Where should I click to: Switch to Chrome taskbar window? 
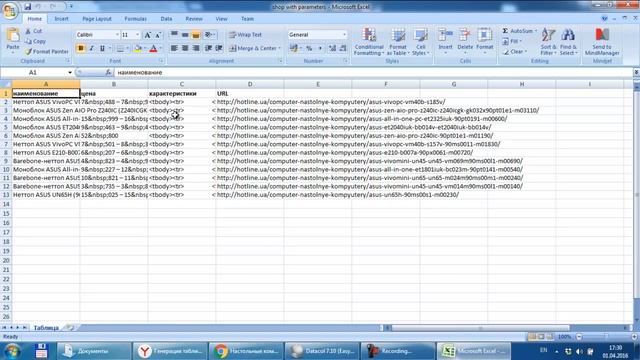coord(246,351)
